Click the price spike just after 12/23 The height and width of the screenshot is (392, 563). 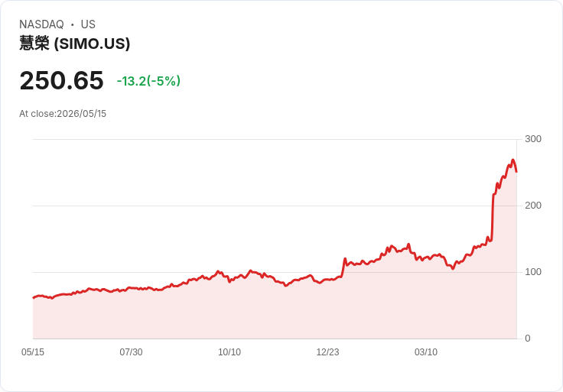point(345,258)
